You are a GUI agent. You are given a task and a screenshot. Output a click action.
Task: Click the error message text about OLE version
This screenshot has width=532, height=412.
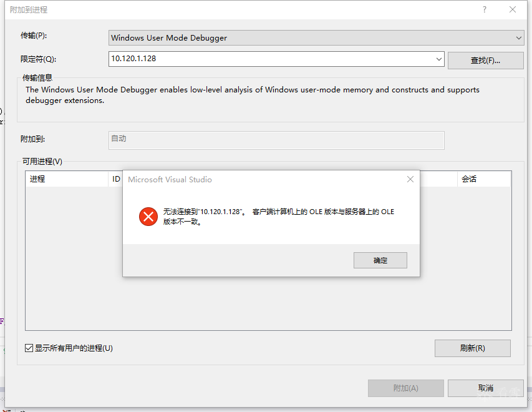click(x=278, y=217)
